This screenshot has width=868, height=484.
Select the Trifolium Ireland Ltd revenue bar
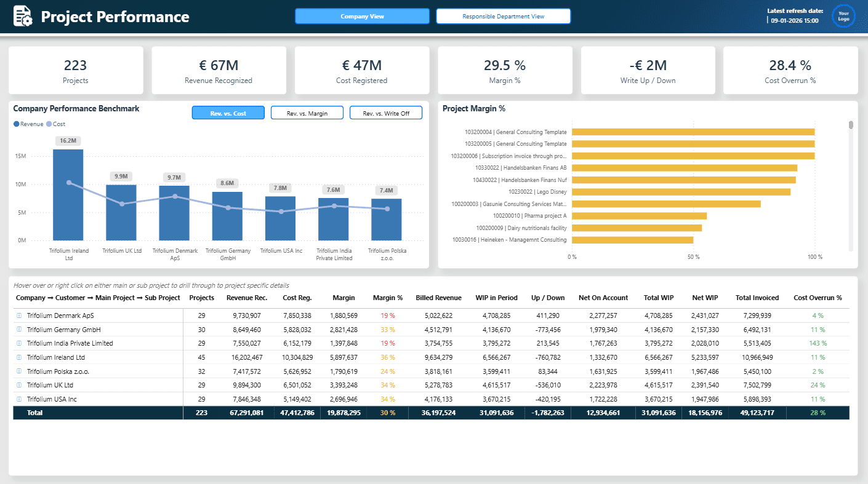pos(70,194)
